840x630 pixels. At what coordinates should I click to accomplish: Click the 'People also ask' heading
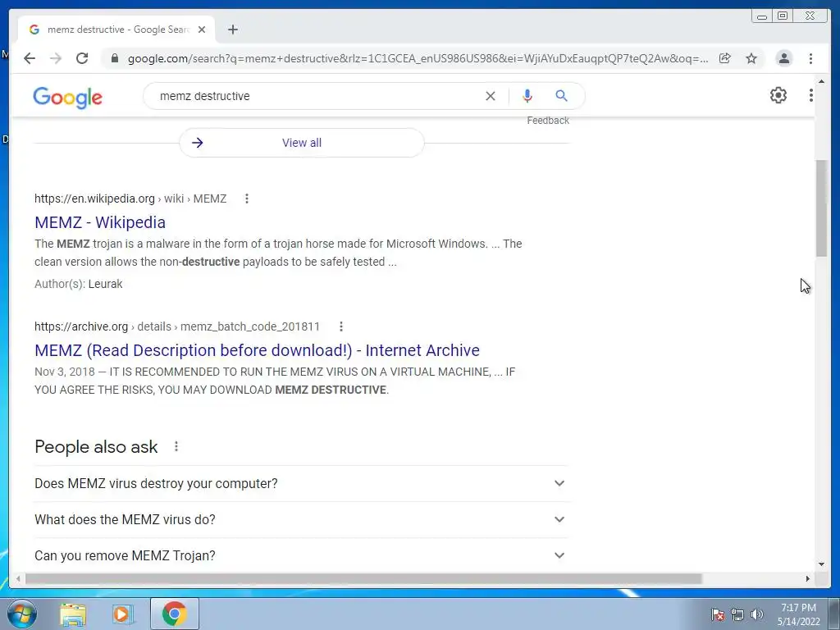[96, 447]
